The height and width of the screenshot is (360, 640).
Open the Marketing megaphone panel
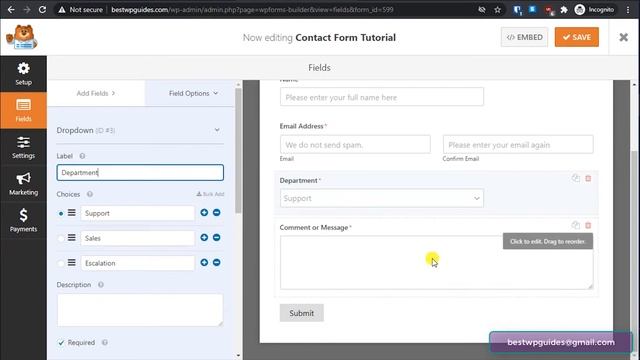tap(23, 184)
